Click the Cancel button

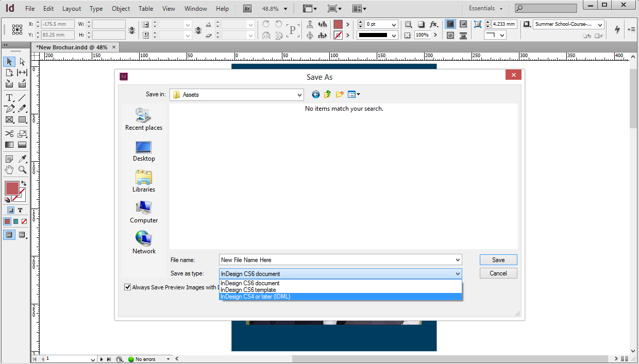point(498,273)
